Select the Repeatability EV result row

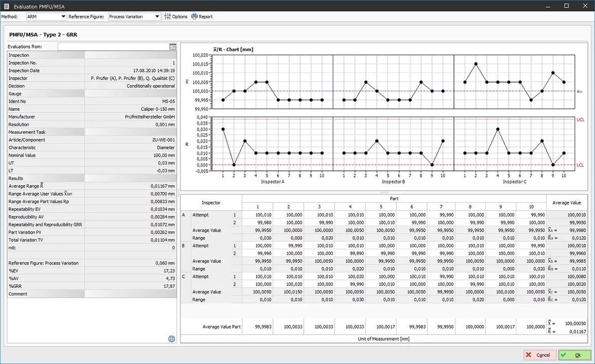point(91,209)
